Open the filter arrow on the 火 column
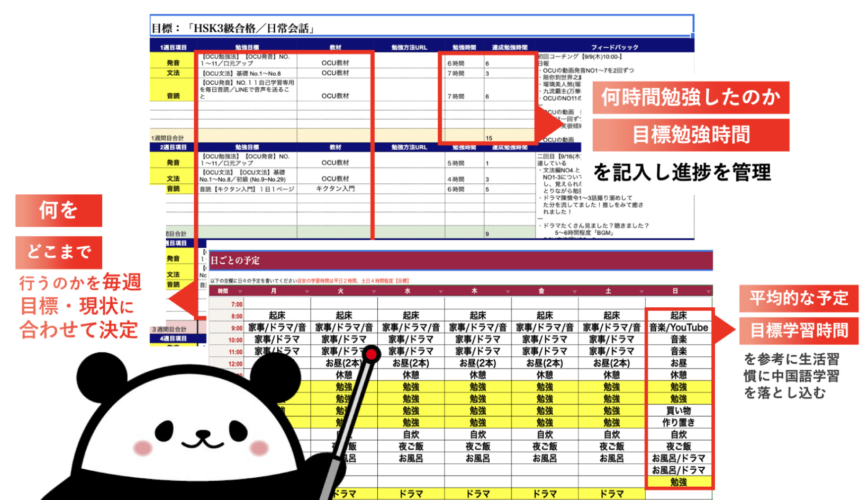Image resolution: width=868 pixels, height=500 pixels. [x=374, y=291]
